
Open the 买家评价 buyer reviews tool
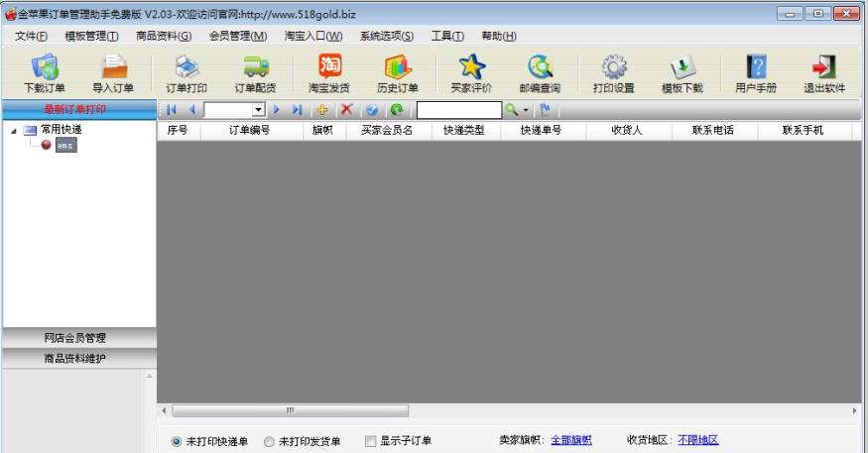[471, 73]
